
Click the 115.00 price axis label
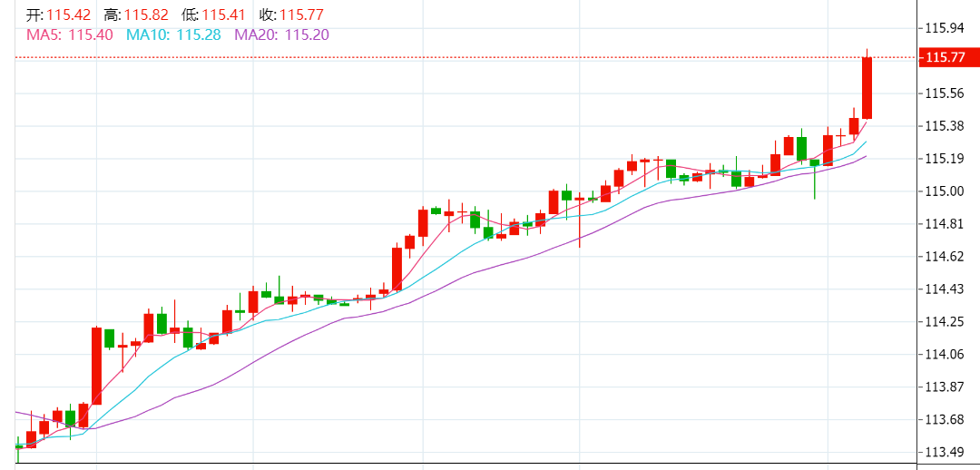click(944, 191)
